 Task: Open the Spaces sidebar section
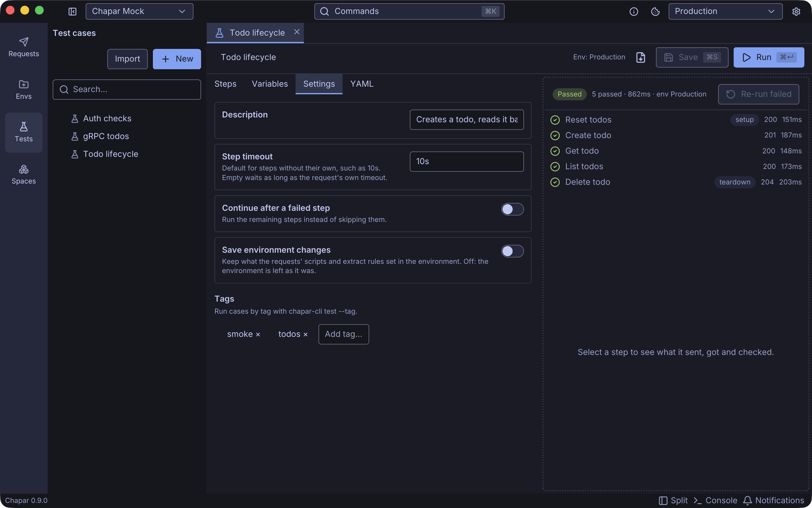tap(23, 175)
